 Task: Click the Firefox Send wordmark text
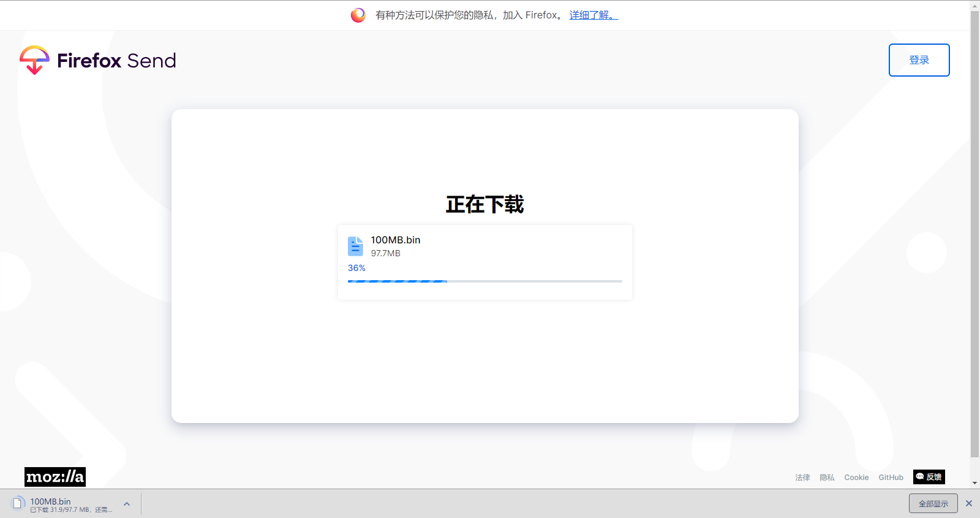coord(116,61)
